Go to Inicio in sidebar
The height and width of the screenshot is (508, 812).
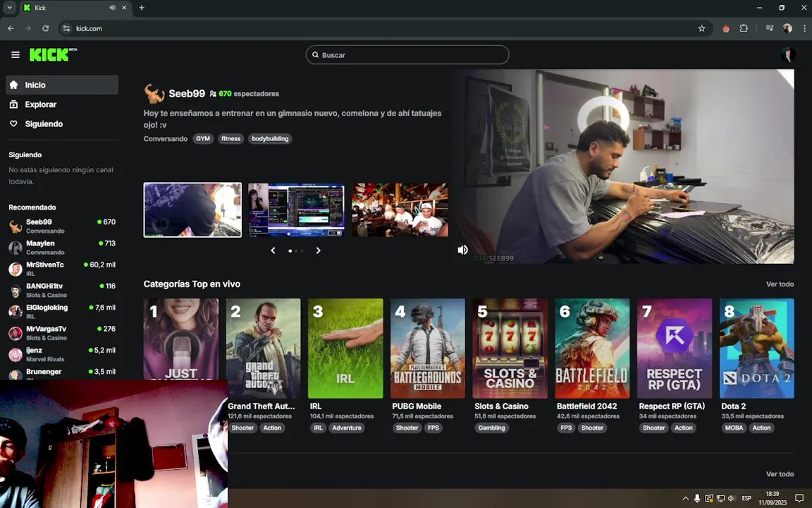pyautogui.click(x=62, y=85)
